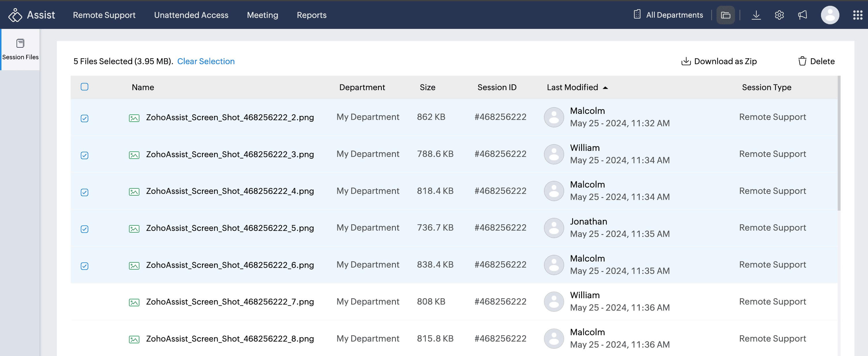Click Malcolm's avatar in the 11:36 AM row
868x356 pixels.
click(x=554, y=338)
